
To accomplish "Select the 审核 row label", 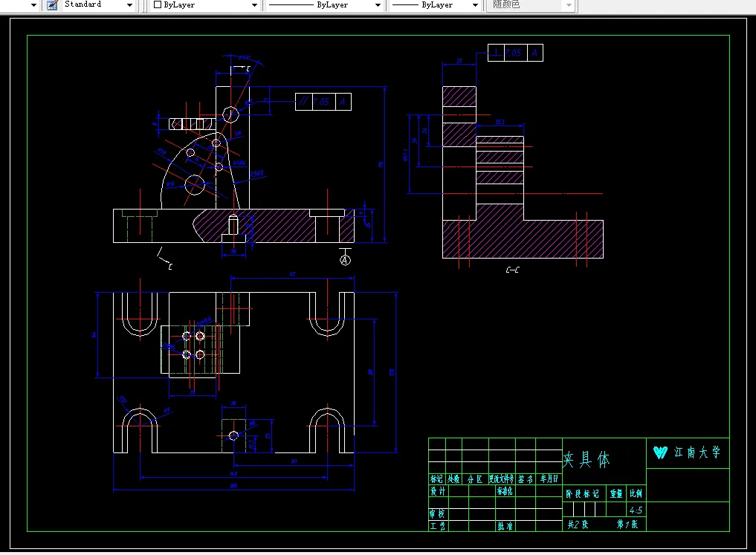I will (437, 513).
